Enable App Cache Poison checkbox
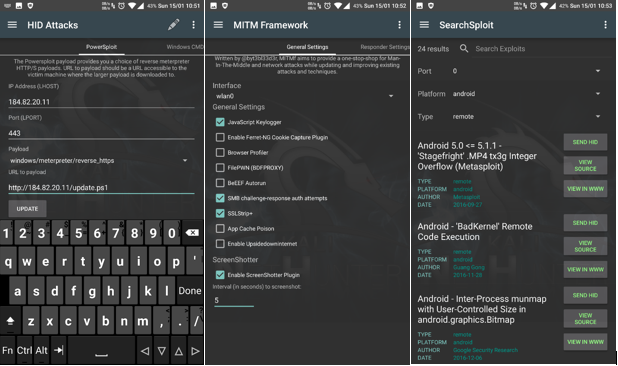 pos(220,229)
